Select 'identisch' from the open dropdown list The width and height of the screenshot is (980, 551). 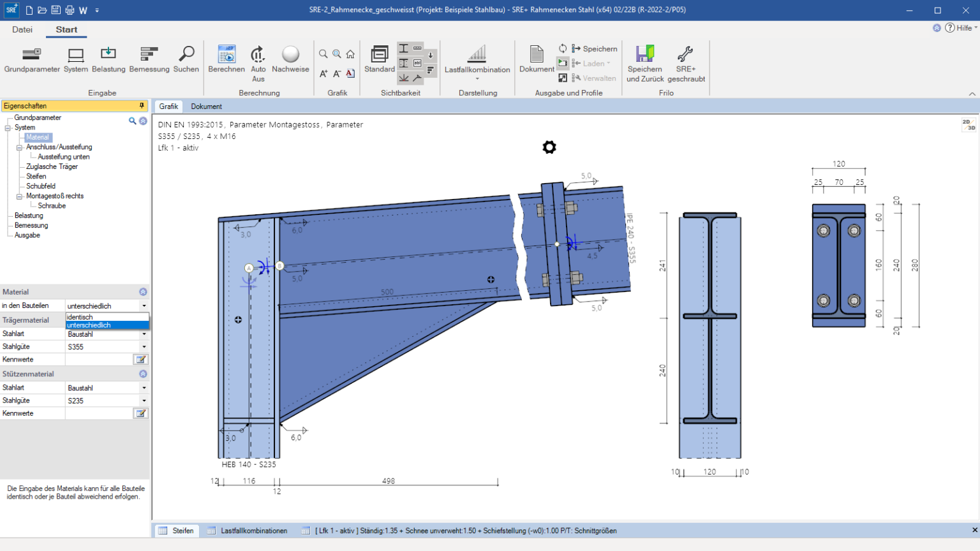80,317
